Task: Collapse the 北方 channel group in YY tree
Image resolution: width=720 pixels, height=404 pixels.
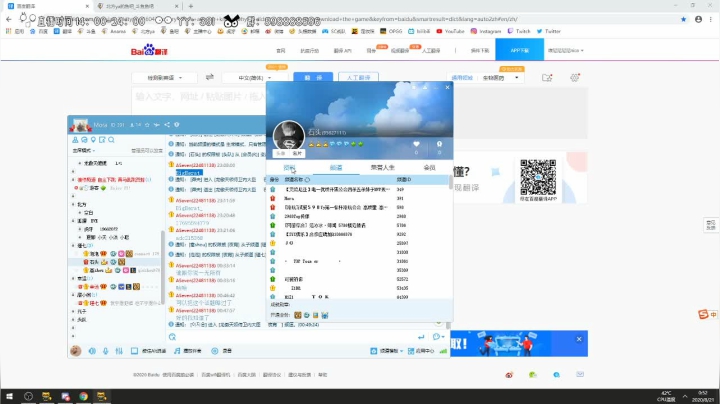Action: (x=73, y=204)
